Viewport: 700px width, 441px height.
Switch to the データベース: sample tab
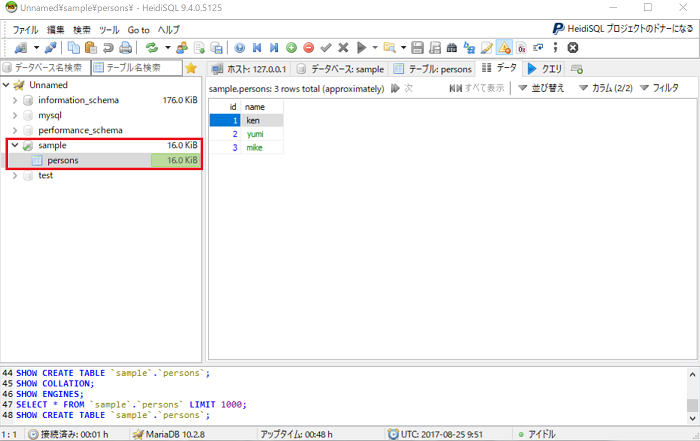(x=340, y=69)
